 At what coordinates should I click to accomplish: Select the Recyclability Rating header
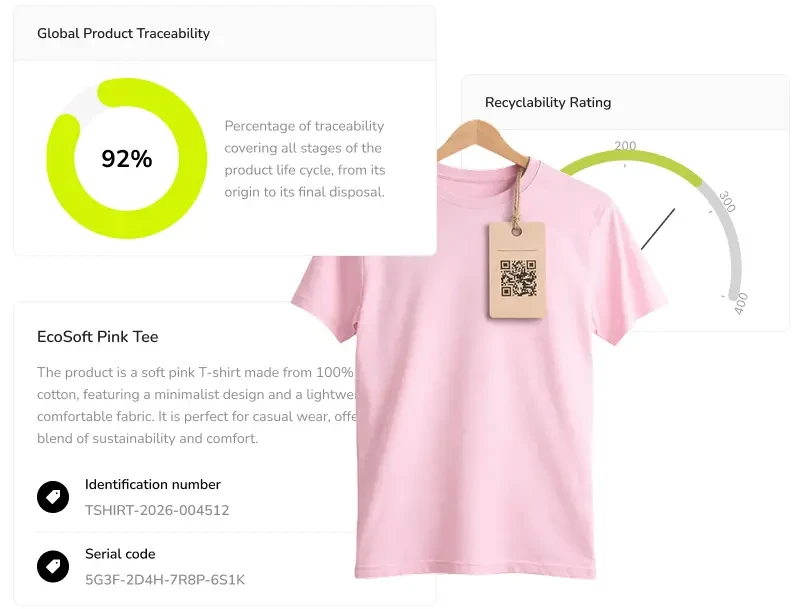click(548, 102)
